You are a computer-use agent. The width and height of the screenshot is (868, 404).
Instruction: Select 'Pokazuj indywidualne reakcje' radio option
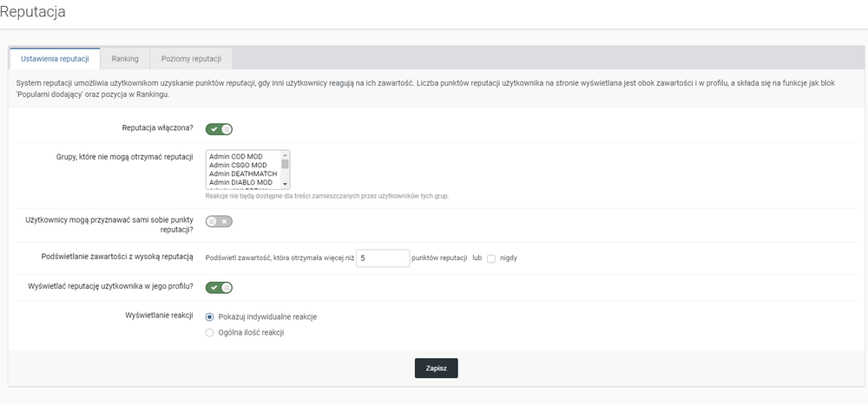[209, 316]
